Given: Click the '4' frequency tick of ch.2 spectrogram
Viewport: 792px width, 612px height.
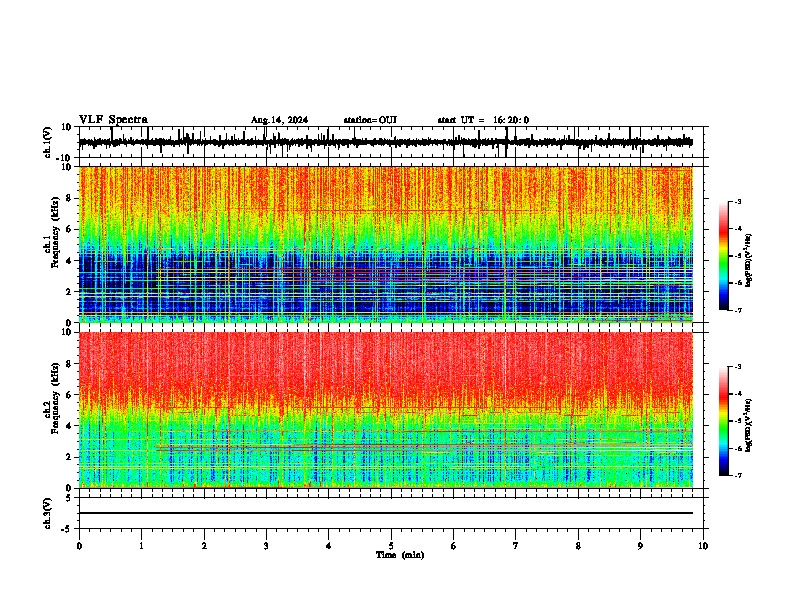Looking at the screenshot, I should click(69, 426).
